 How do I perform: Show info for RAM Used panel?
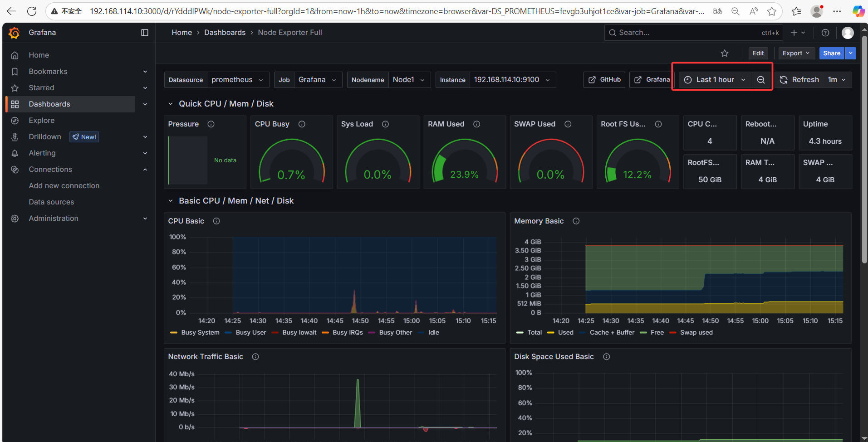477,124
